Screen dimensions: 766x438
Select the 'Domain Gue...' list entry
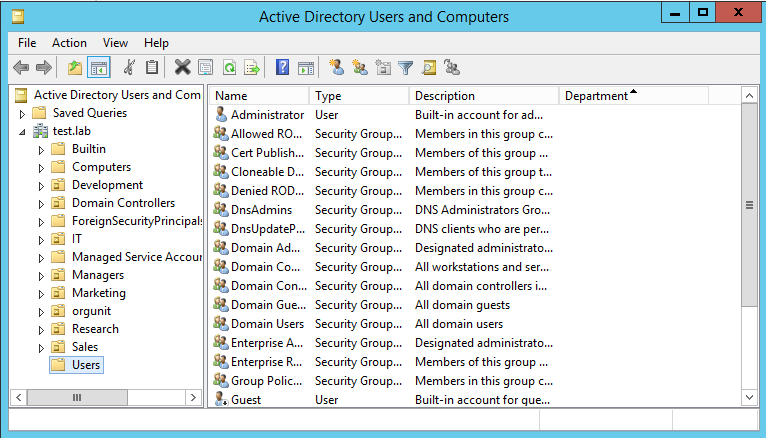[x=268, y=305]
